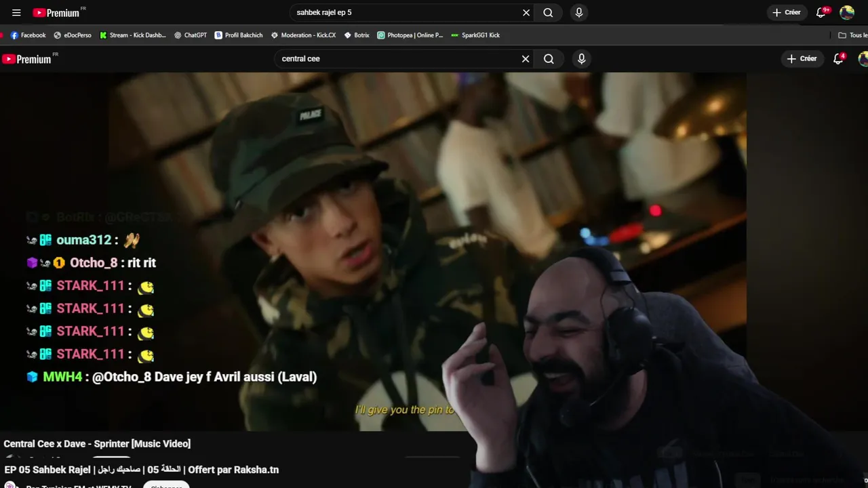Image resolution: width=868 pixels, height=488 pixels.
Task: Open notifications bell showing badge 4
Action: coord(839,59)
